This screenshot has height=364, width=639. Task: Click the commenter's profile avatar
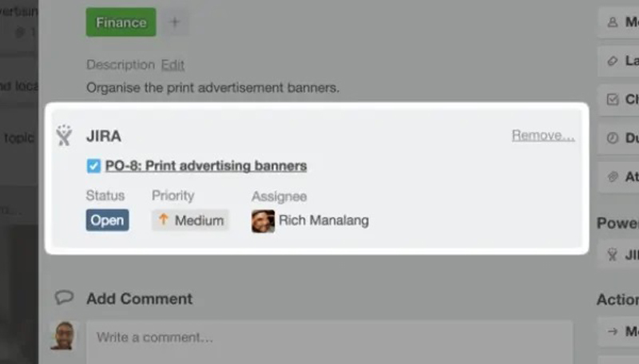click(x=63, y=336)
